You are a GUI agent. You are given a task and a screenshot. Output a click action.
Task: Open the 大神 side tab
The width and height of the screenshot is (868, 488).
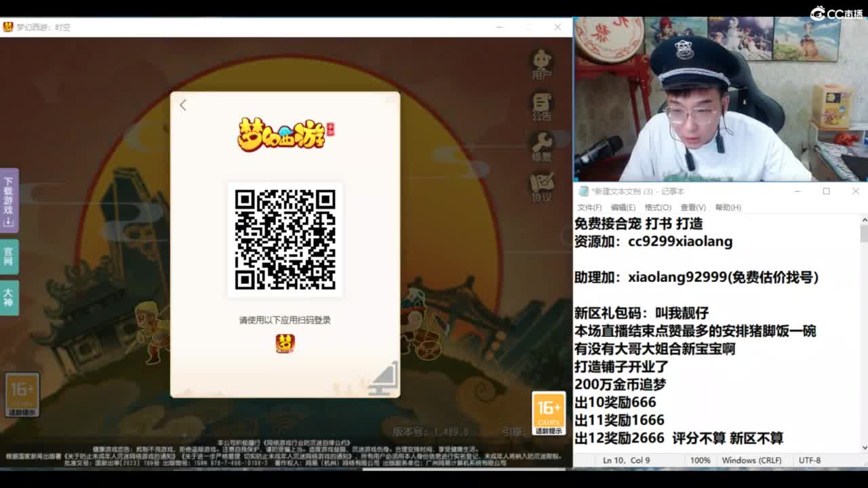(9, 298)
